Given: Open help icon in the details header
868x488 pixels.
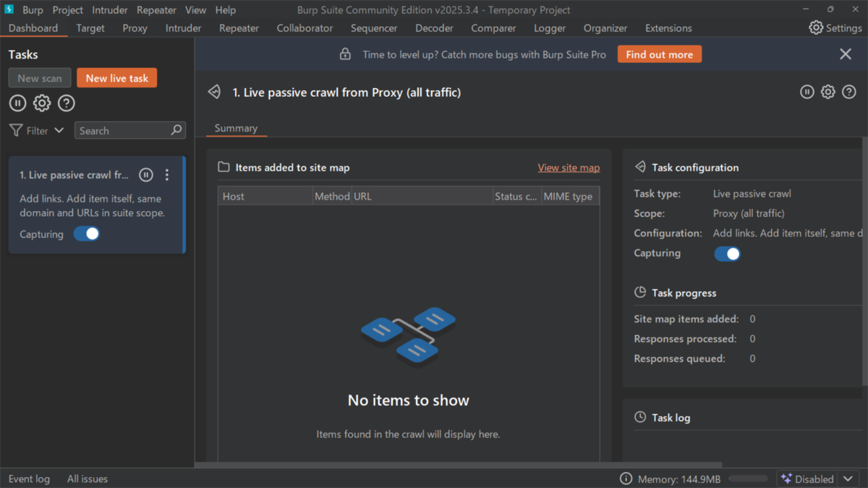Looking at the screenshot, I should tap(849, 92).
